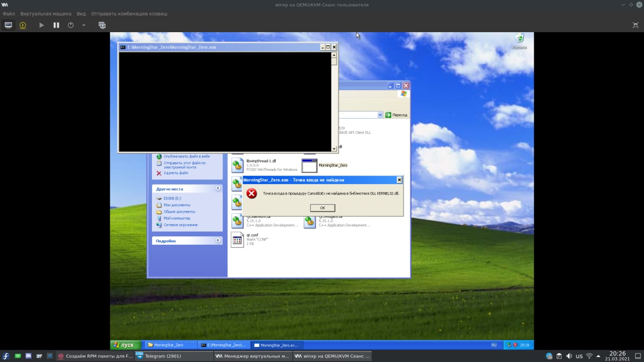
Task: Open the Explorer address bar dropdown
Action: click(380, 115)
